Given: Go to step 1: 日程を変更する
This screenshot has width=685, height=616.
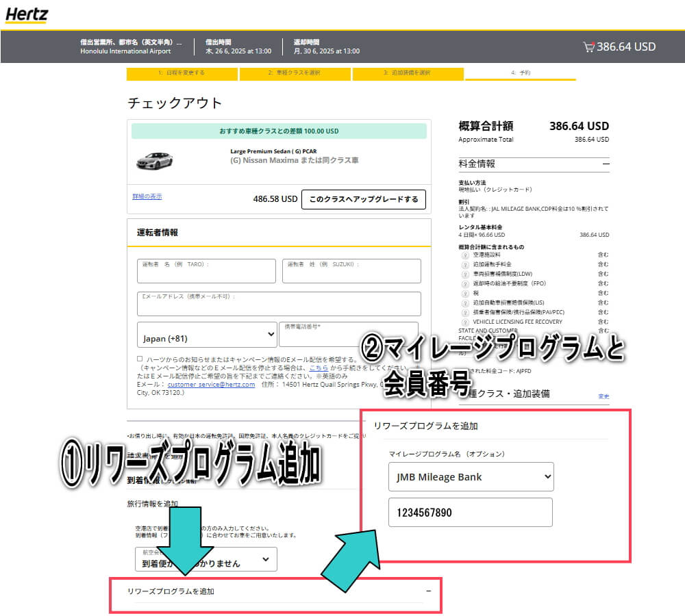Looking at the screenshot, I should [x=182, y=73].
